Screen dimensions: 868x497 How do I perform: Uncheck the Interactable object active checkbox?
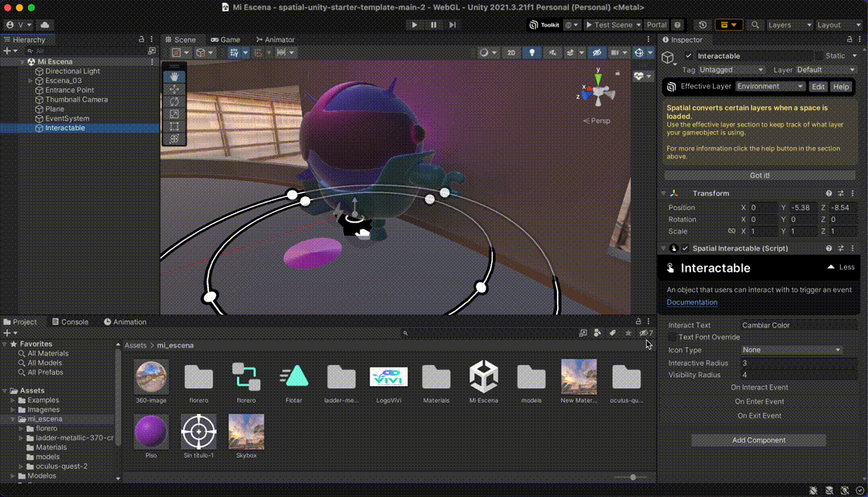(x=689, y=56)
